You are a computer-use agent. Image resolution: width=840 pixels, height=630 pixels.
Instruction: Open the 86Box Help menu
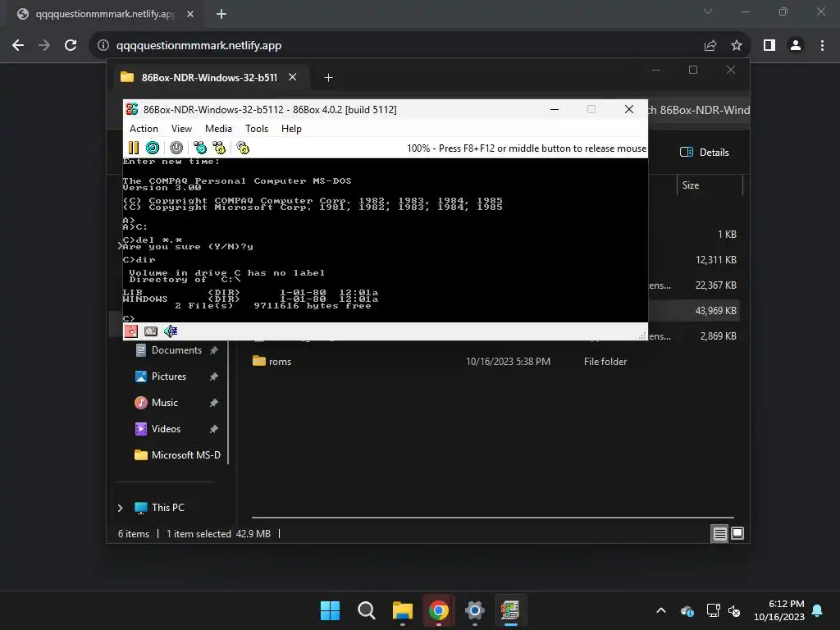291,129
